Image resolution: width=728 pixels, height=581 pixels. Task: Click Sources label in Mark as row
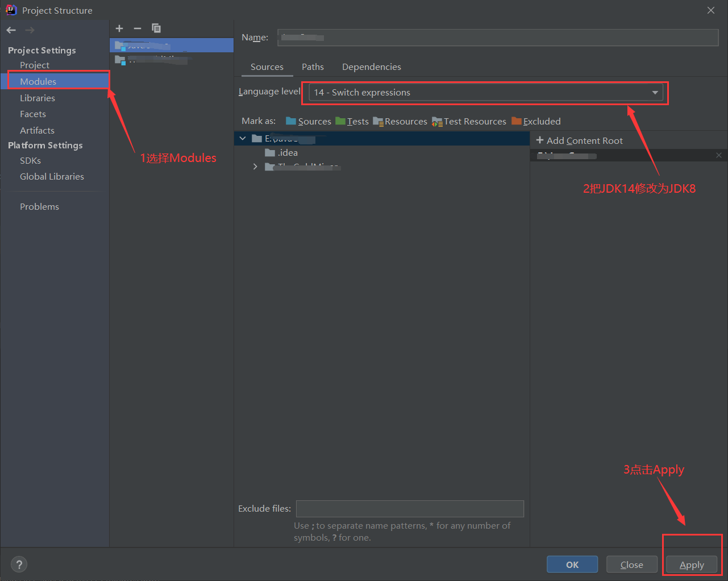click(314, 121)
